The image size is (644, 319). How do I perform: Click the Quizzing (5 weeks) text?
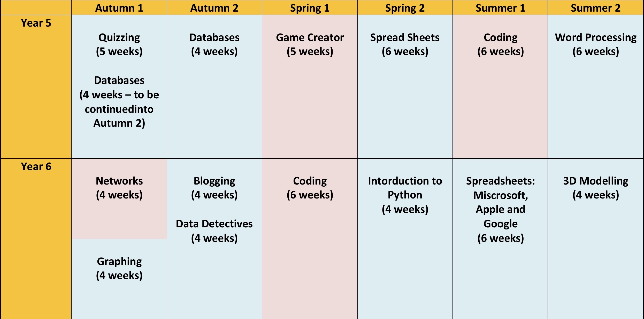click(119, 44)
